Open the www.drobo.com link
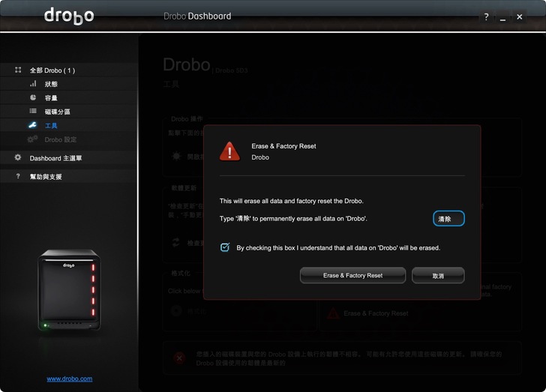The width and height of the screenshot is (546, 392). (70, 379)
